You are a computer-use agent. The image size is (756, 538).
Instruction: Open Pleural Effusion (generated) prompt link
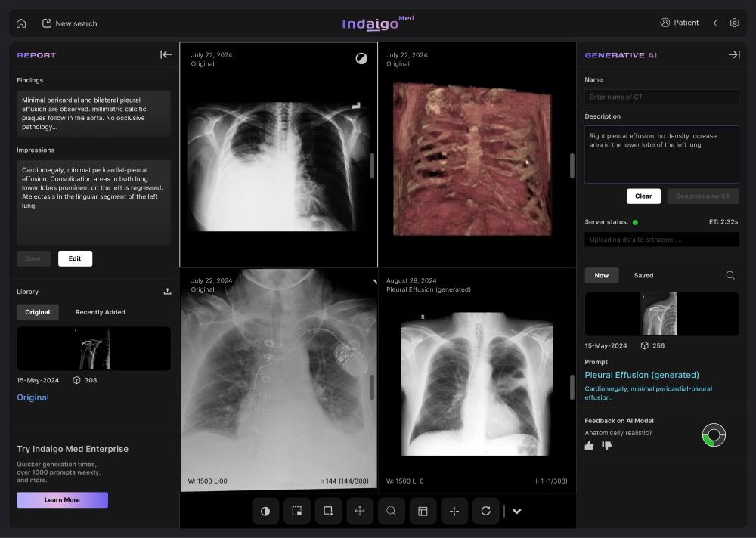[x=642, y=375]
